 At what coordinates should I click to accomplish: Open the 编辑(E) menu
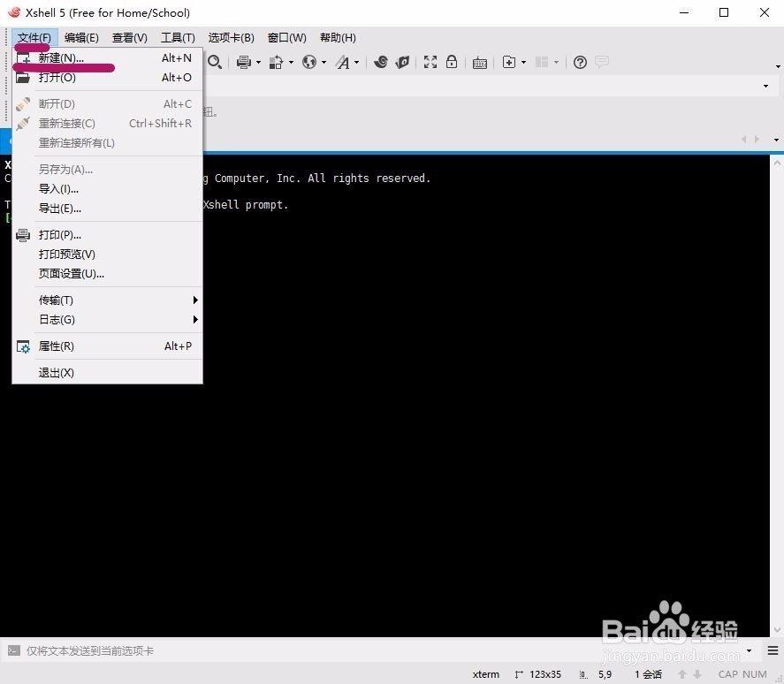click(81, 37)
